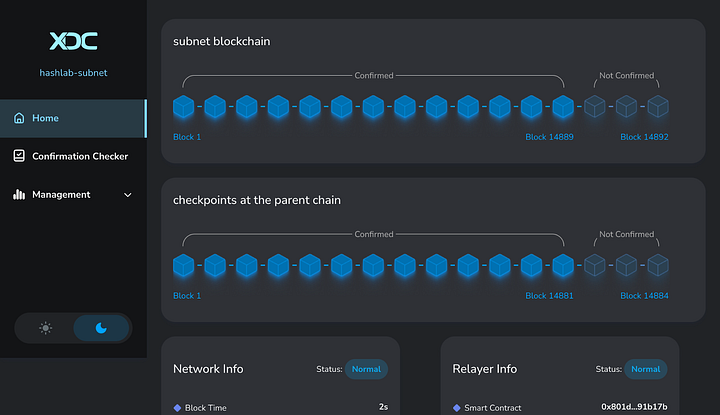Switch to dark theme moon toggle

(x=101, y=328)
